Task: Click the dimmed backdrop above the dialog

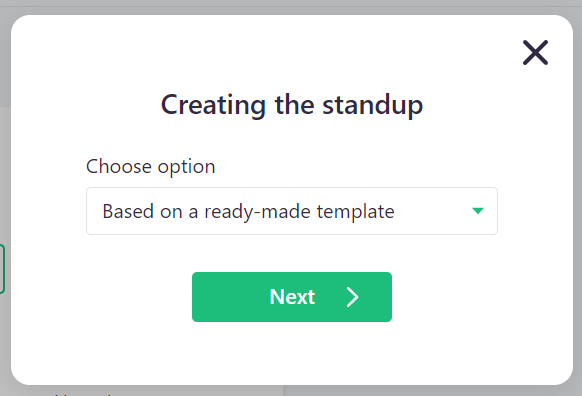Action: point(291,7)
